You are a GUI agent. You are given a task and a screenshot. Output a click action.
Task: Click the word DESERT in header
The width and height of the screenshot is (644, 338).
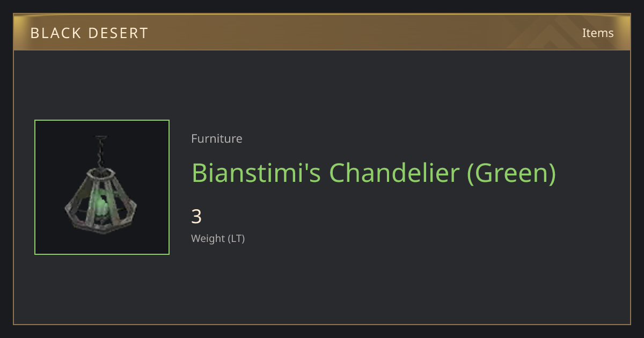pyautogui.click(x=115, y=33)
